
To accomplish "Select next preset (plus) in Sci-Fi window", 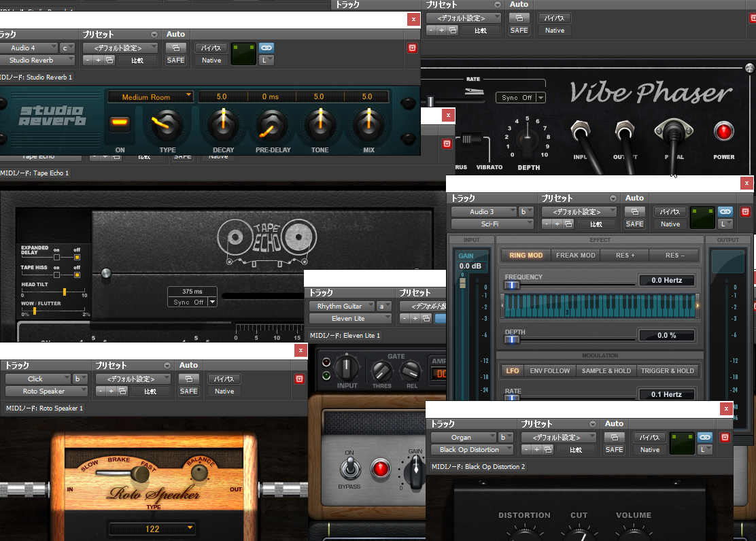I will pos(557,224).
